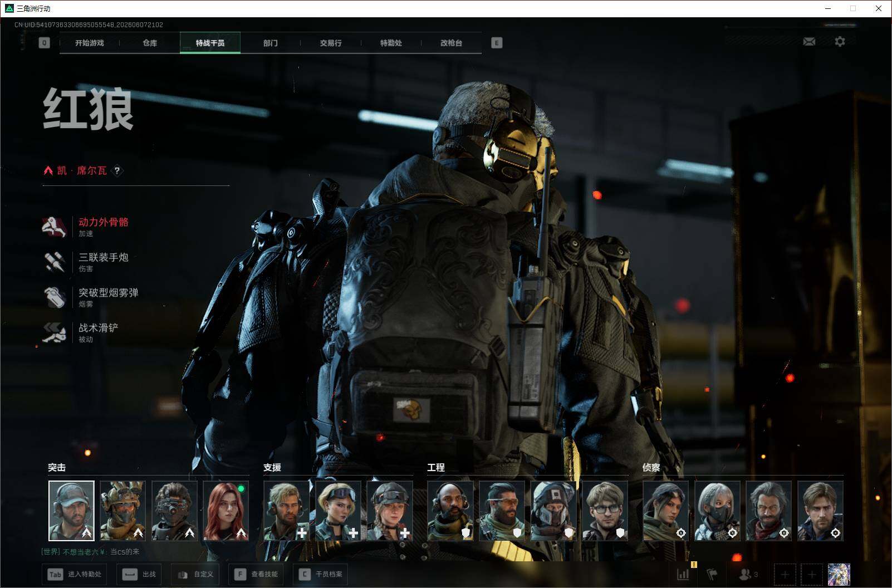Screen dimensions: 892x588
Task: Choose the bald bearded engineer operator
Action: pos(450,511)
